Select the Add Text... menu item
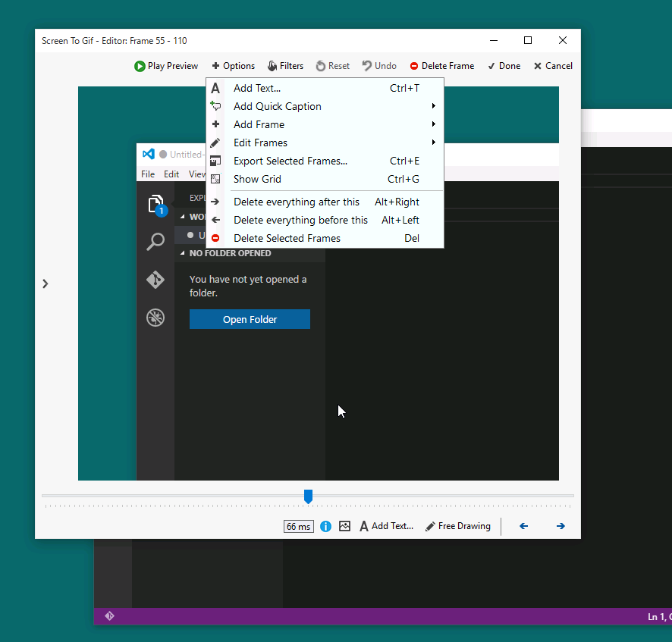This screenshot has height=642, width=672. [x=325, y=88]
